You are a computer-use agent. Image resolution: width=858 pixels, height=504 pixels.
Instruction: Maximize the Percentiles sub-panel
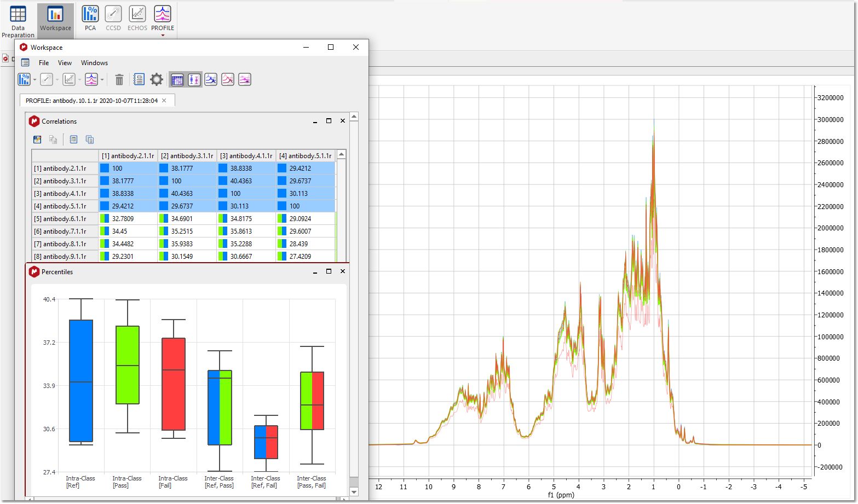click(x=329, y=271)
